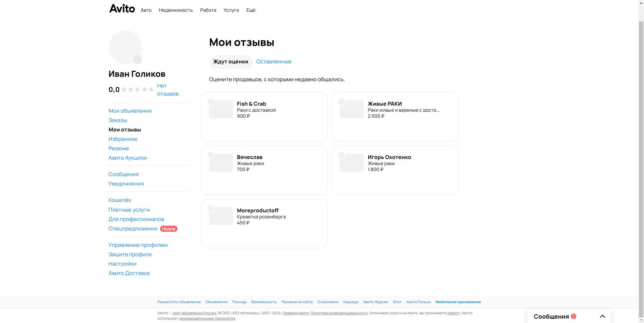
Task: Go to Защита профиля
Action: [x=130, y=254]
